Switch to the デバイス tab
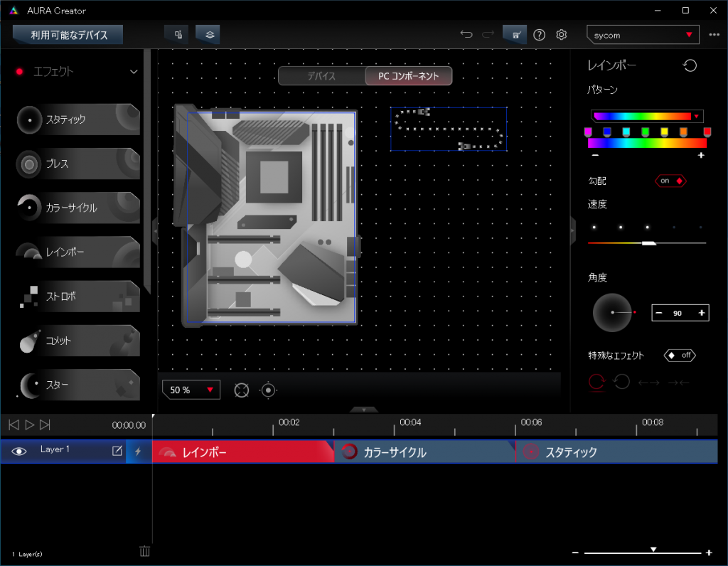 point(322,76)
